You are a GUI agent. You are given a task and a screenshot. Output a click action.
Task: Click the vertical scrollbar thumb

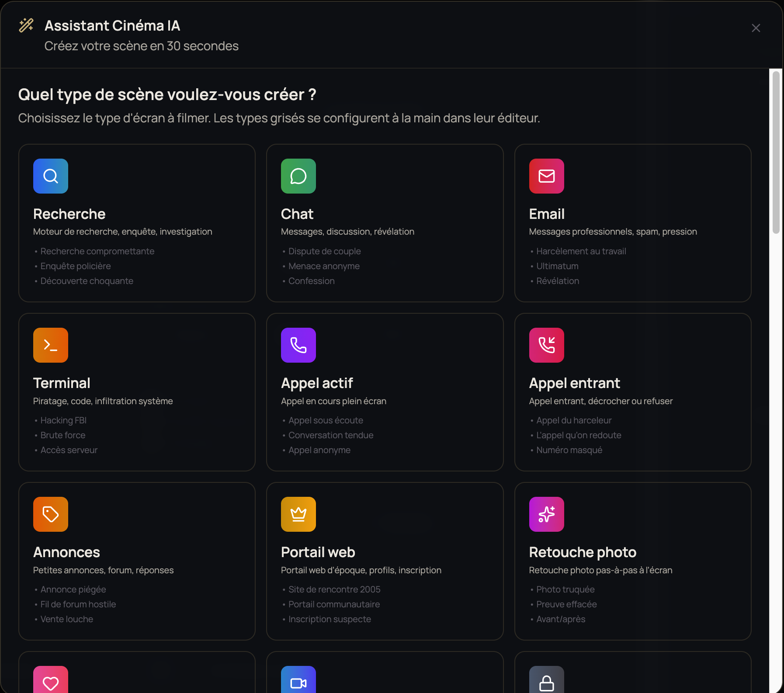tap(776, 152)
